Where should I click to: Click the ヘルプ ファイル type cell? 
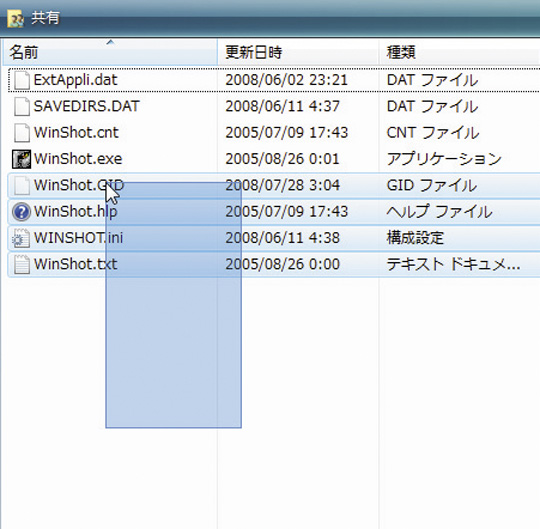[x=439, y=212]
